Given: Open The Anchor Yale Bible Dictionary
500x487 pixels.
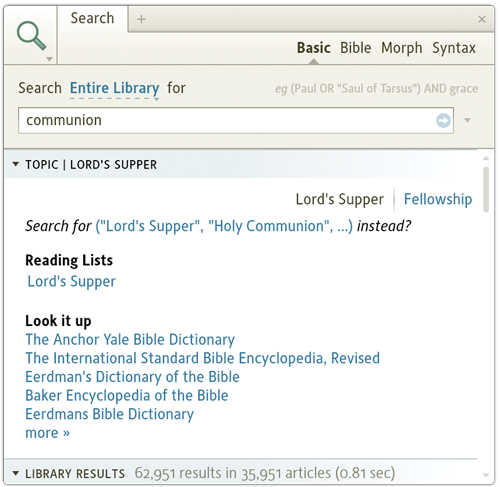Looking at the screenshot, I should pyautogui.click(x=130, y=340).
